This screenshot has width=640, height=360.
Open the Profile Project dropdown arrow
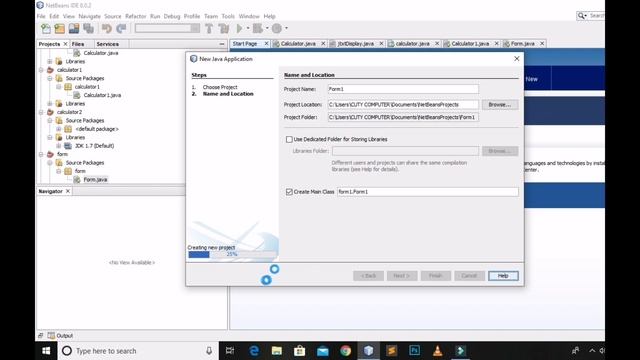click(286, 29)
